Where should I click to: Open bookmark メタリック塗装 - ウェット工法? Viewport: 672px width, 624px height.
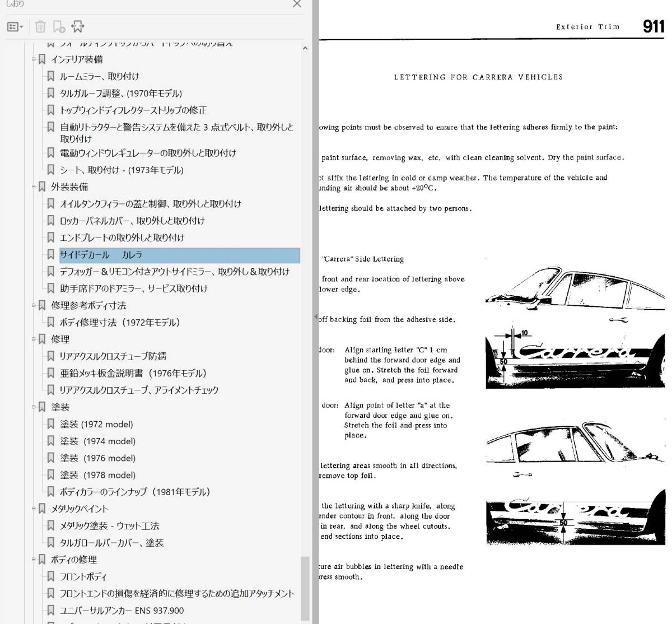click(x=109, y=525)
